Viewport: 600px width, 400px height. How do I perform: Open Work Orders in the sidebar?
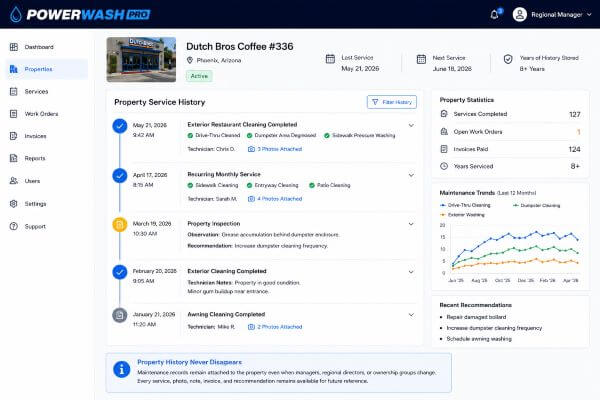[x=46, y=114]
